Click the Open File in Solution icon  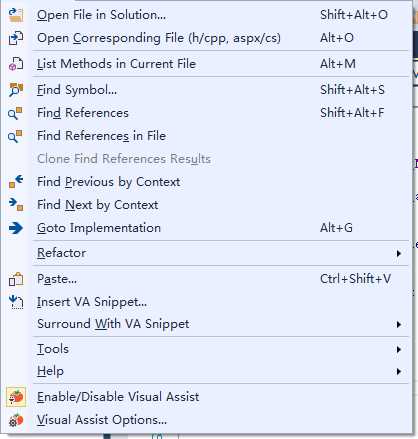[16, 15]
